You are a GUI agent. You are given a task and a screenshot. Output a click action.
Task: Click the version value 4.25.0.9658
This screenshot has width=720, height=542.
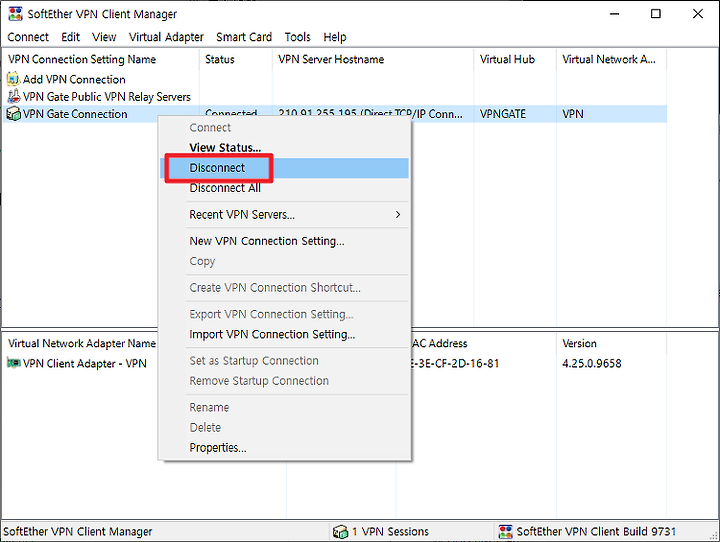click(x=591, y=363)
